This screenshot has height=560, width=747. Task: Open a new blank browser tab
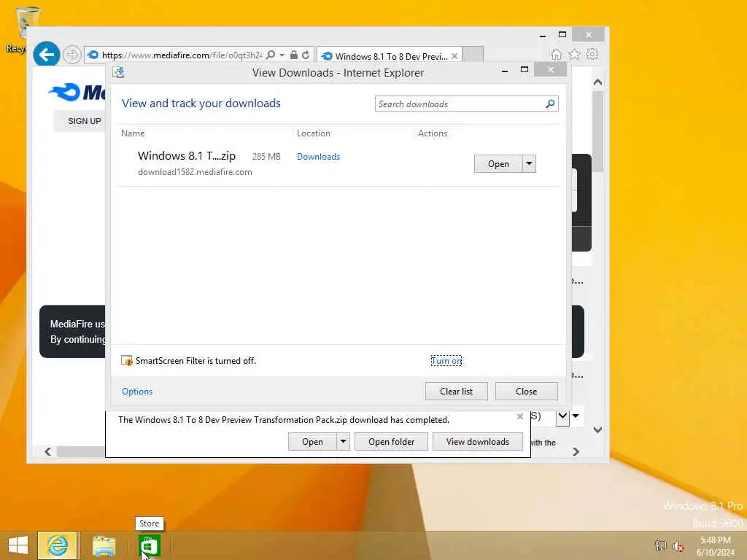click(473, 55)
